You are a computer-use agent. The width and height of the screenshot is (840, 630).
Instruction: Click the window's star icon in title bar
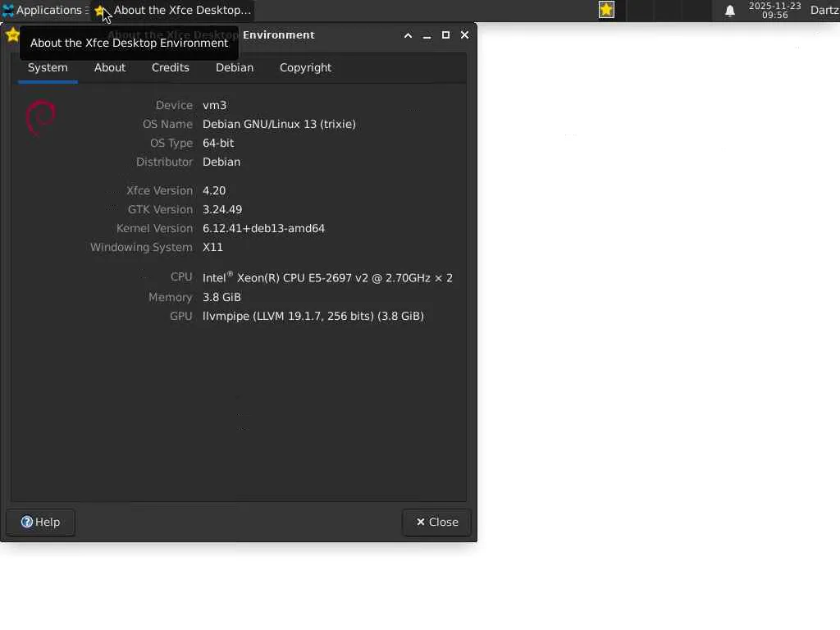[x=12, y=34]
